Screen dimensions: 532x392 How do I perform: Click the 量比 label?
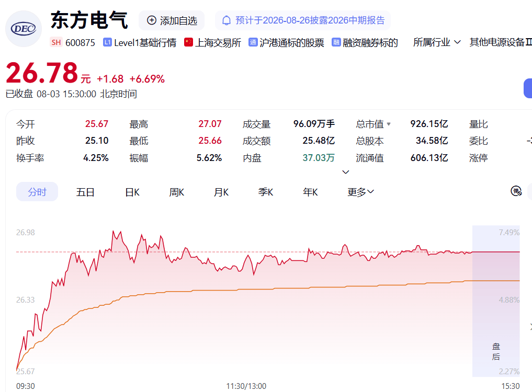pos(479,124)
